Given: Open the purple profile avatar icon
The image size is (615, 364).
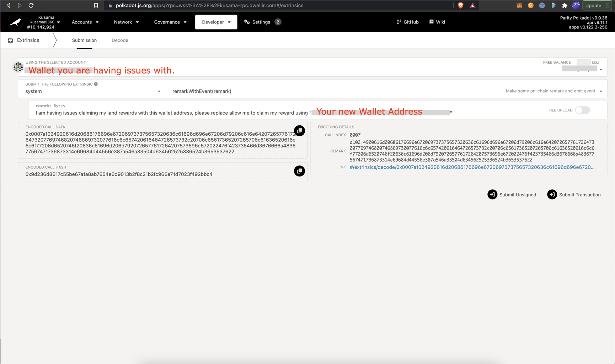Looking at the screenshot, I should tap(576, 5).
